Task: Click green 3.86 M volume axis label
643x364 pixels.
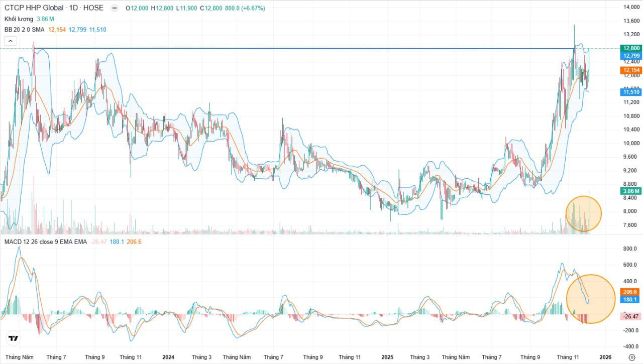Action: pos(631,191)
